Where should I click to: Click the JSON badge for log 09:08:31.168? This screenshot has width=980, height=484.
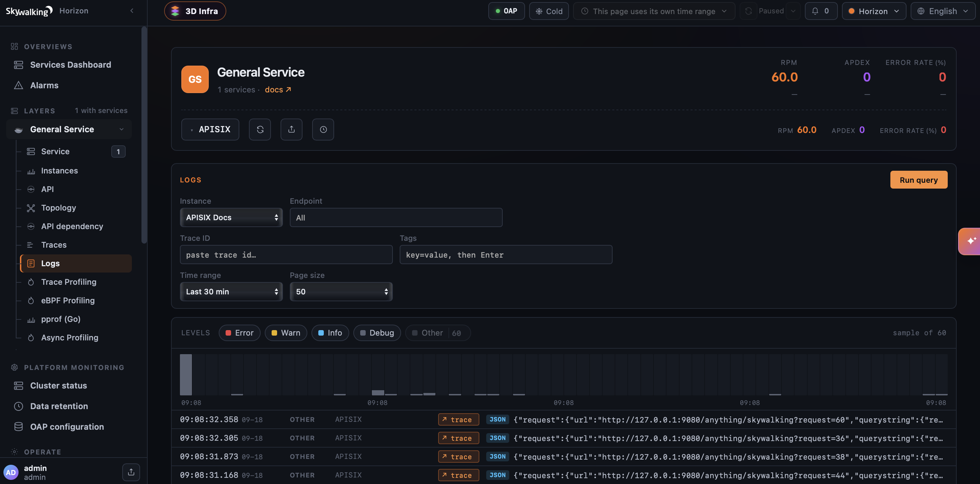[497, 475]
